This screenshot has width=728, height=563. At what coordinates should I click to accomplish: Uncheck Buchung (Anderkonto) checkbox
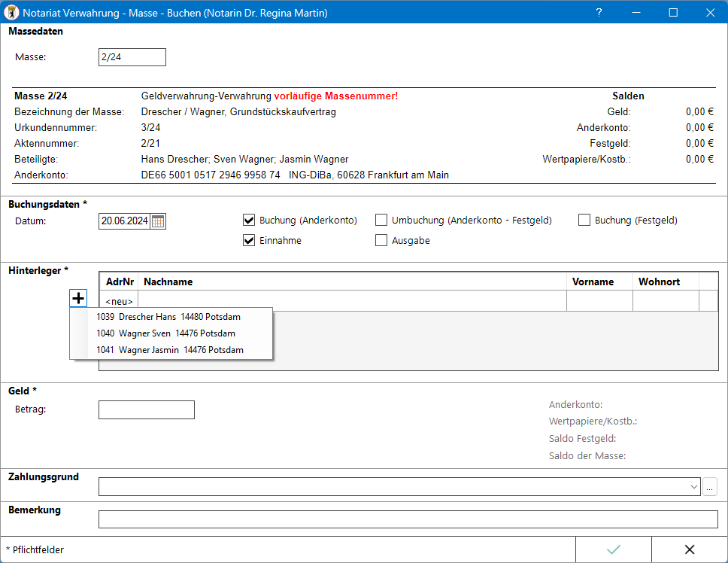pos(250,221)
